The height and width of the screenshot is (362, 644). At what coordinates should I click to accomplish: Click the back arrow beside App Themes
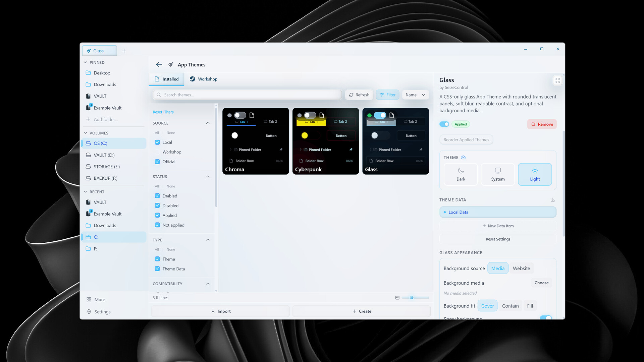159,64
